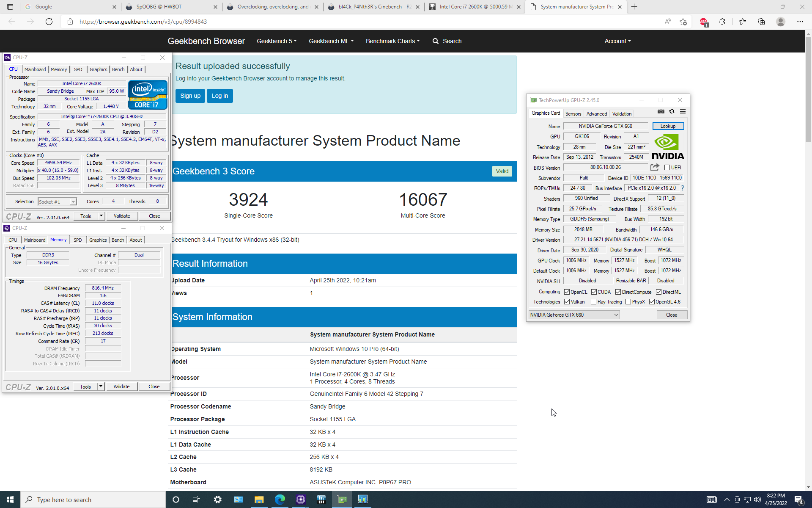The width and height of the screenshot is (812, 508).
Task: Click the BIOS version share/export icon
Action: (655, 167)
